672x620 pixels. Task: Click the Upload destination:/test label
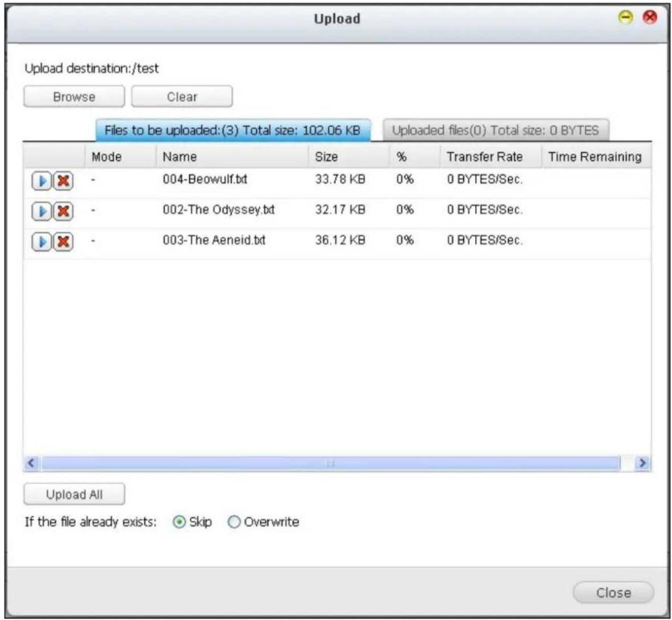[x=92, y=68]
